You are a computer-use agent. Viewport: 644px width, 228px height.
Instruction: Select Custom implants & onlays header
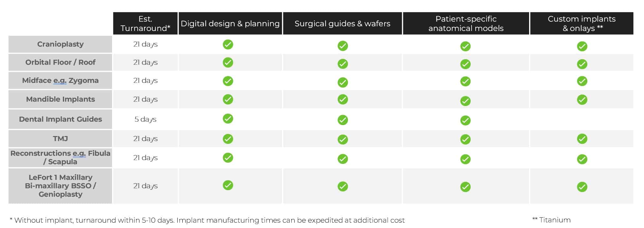click(582, 23)
